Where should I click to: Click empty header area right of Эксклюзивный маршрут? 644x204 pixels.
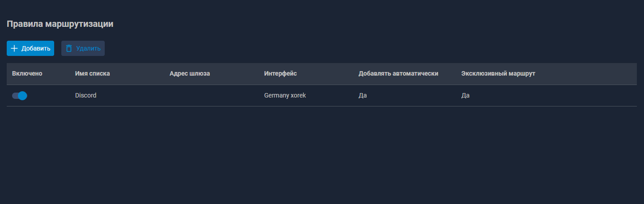point(591,74)
